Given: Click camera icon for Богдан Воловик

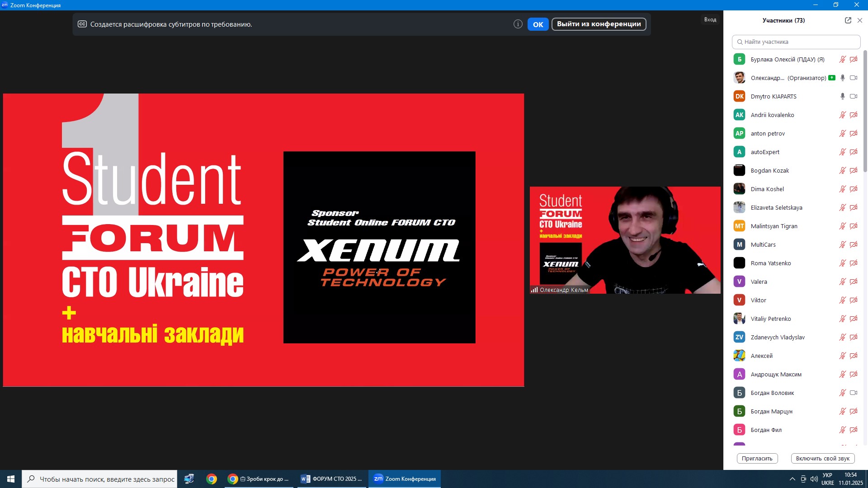Looking at the screenshot, I should coord(854,393).
